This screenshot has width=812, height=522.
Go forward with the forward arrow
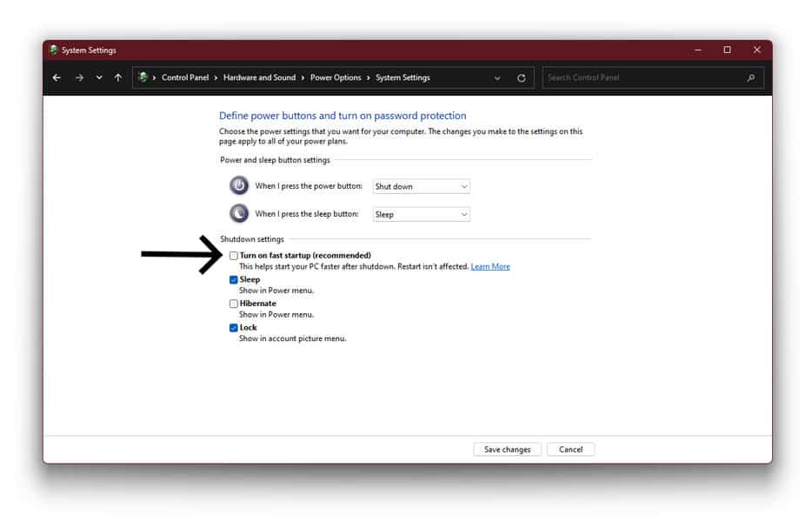pos(79,77)
